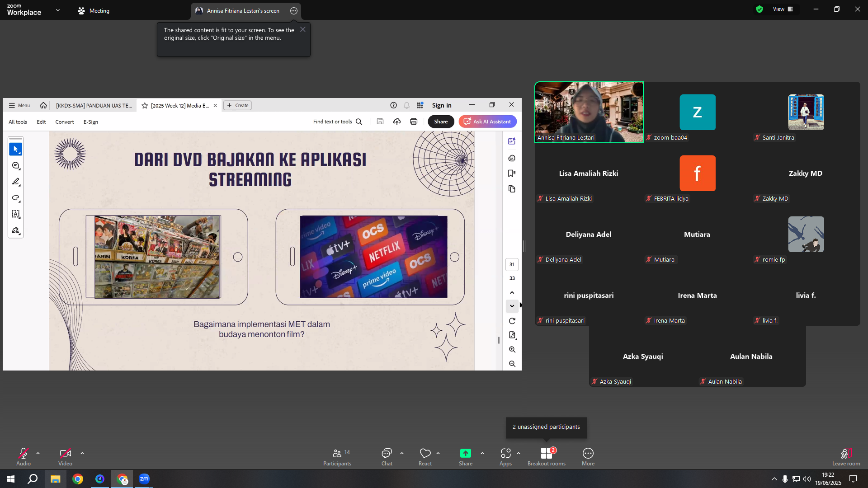The width and height of the screenshot is (868, 488).
Task: Save the PDF with the save icon
Action: [380, 122]
